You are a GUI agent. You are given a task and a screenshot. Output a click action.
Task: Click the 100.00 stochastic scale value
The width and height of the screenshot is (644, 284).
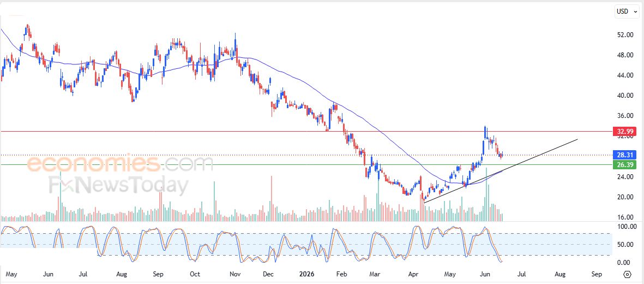coord(627,226)
